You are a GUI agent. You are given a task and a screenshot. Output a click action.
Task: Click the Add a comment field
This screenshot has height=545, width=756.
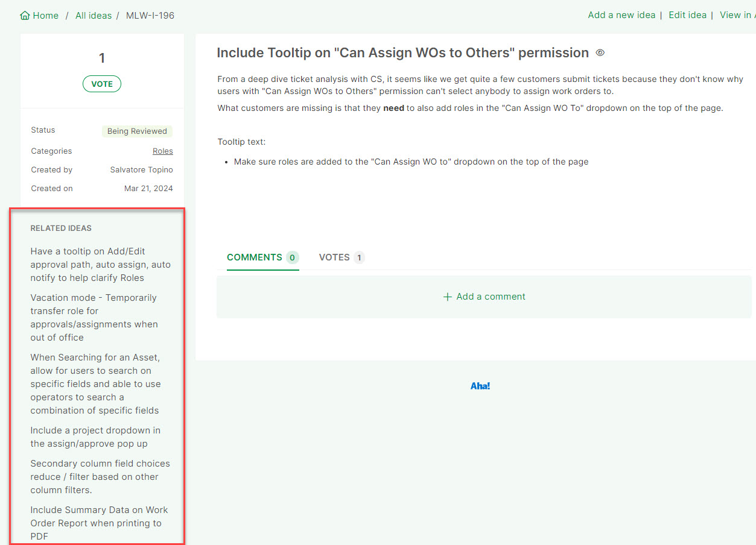click(484, 297)
